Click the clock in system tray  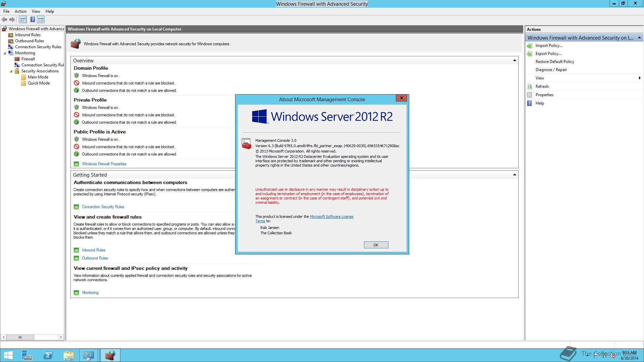point(629,355)
